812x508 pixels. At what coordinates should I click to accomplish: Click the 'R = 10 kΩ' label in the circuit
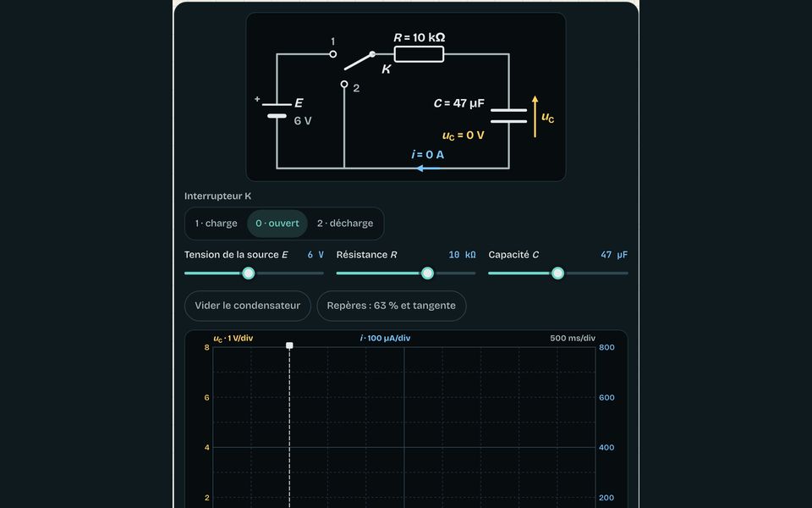click(420, 37)
